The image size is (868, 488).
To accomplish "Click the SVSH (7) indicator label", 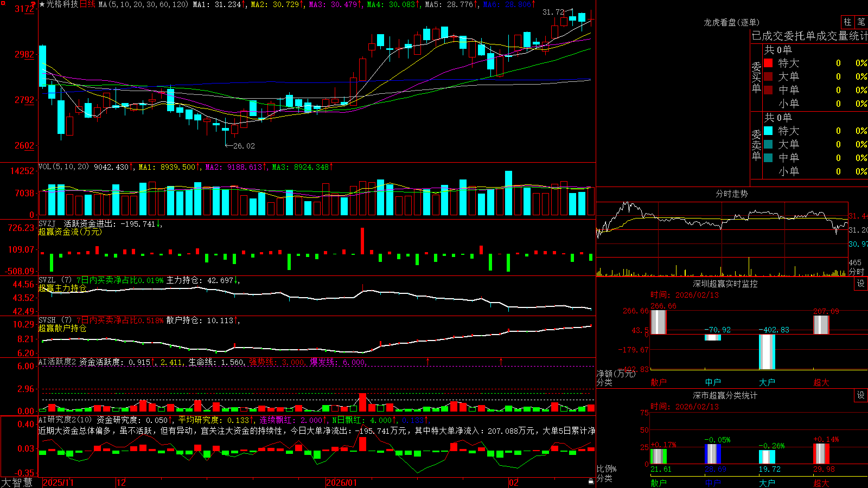I will [55, 320].
